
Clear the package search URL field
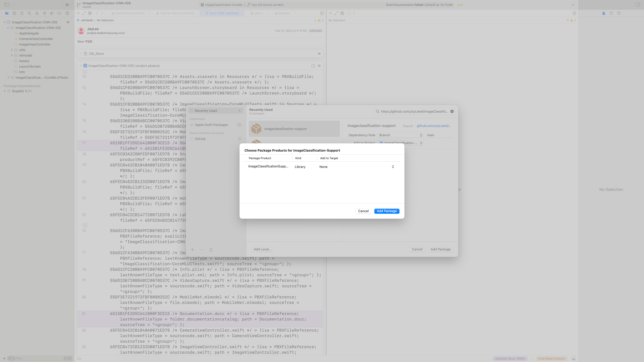(x=452, y=111)
